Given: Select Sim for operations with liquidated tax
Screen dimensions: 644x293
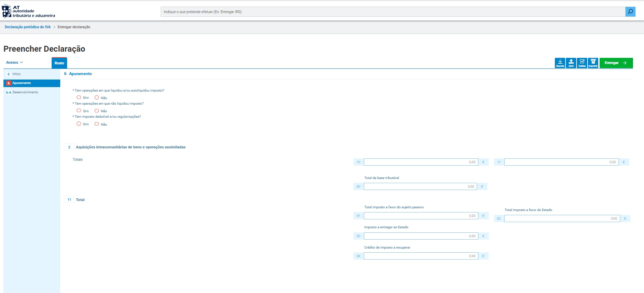Looking at the screenshot, I should pyautogui.click(x=79, y=97).
